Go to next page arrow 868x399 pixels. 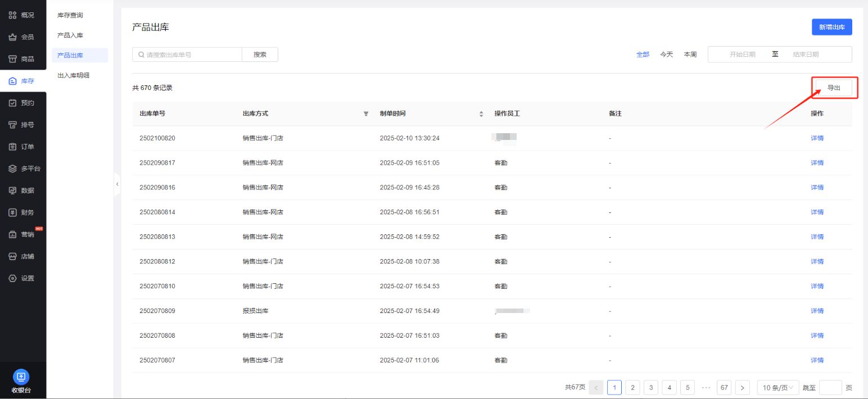[742, 387]
